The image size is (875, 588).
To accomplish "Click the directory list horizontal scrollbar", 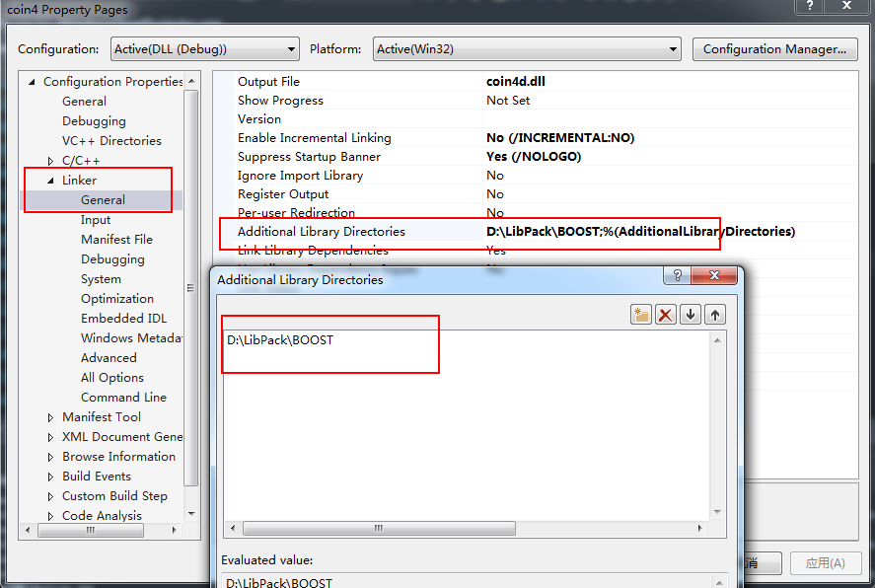I will 375,529.
